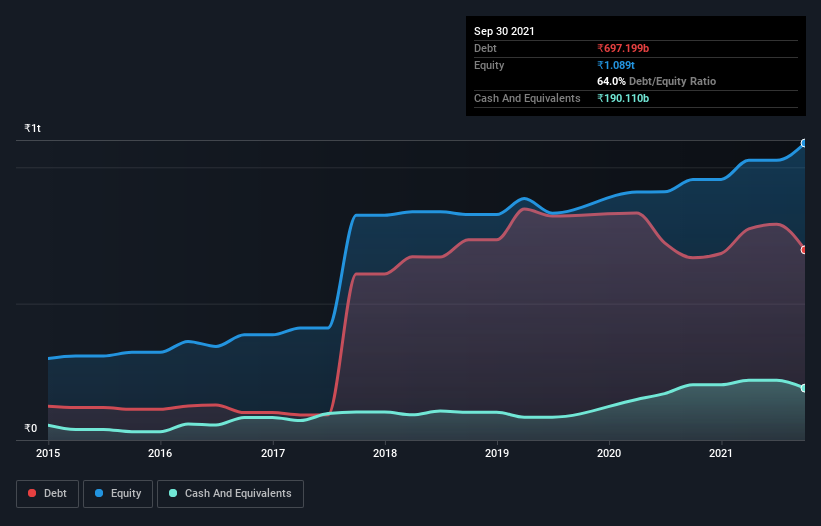Screen dimensions: 821x526
Task: Click the Debt label in tooltip
Action: click(x=485, y=48)
